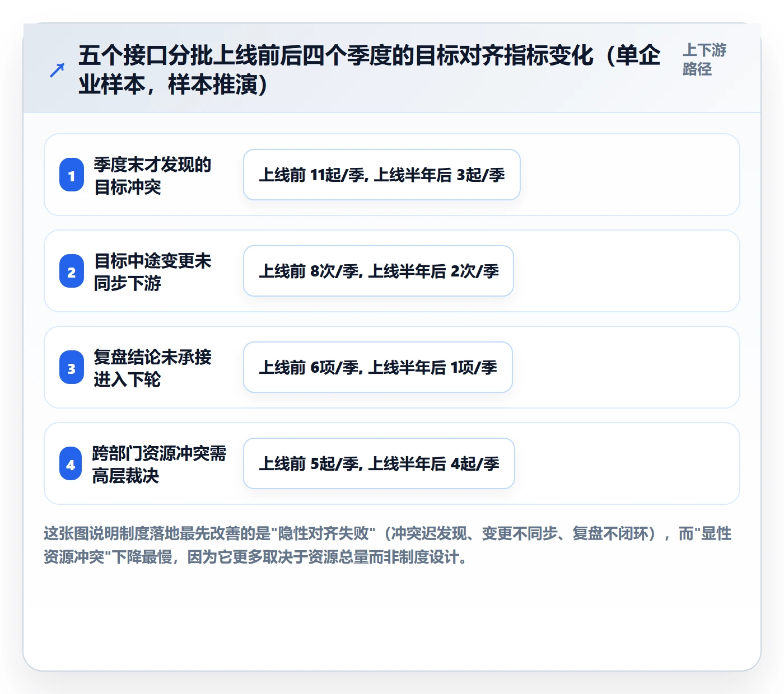Select the 跨部门资源冲突需高层裁决 label
This screenshot has height=694, width=784.
pos(159,464)
